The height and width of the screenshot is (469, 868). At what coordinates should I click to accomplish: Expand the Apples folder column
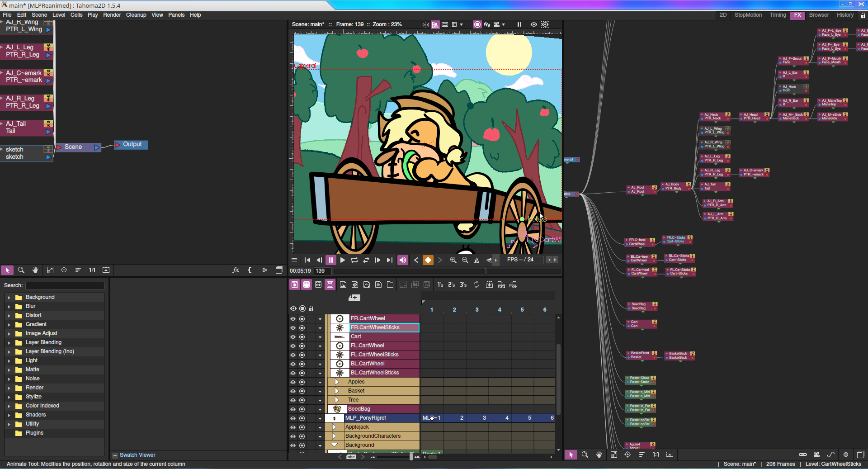pyautogui.click(x=337, y=382)
